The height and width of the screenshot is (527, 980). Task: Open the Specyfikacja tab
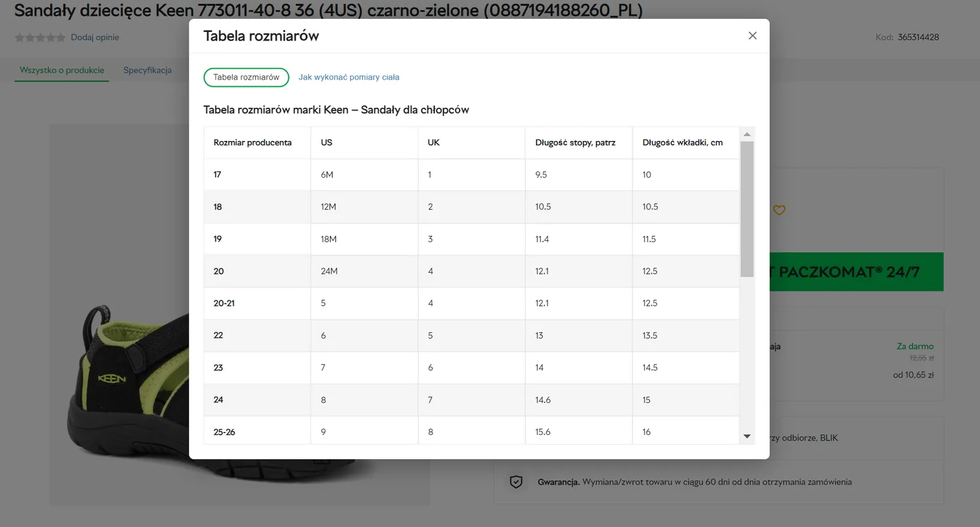tap(148, 70)
